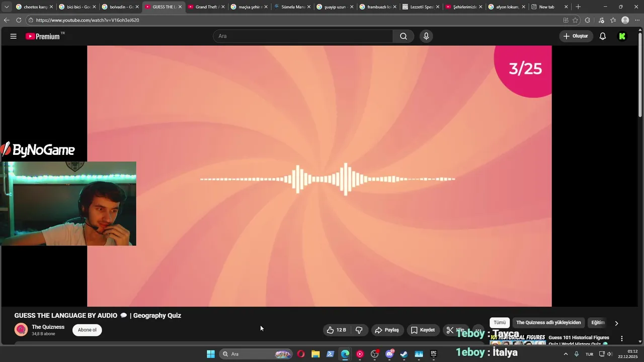
Task: Open Microsoft Edge taskbar icon
Action: [345, 354]
